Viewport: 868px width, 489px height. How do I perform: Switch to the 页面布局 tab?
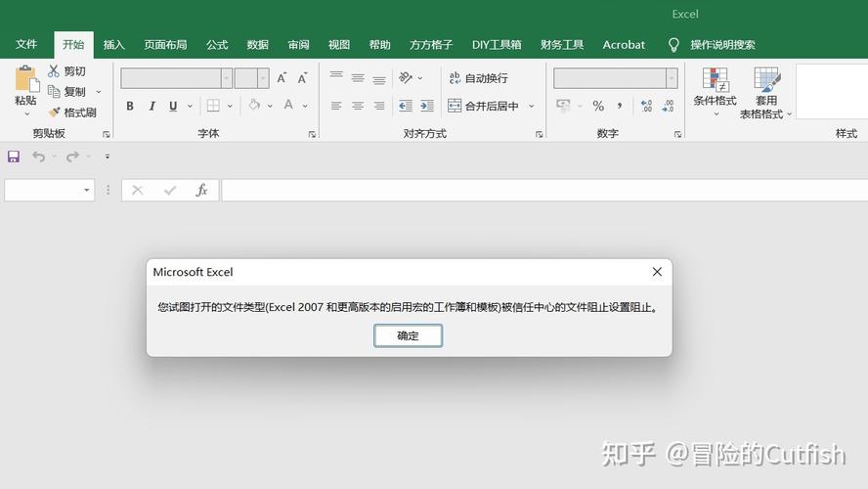pyautogui.click(x=165, y=45)
